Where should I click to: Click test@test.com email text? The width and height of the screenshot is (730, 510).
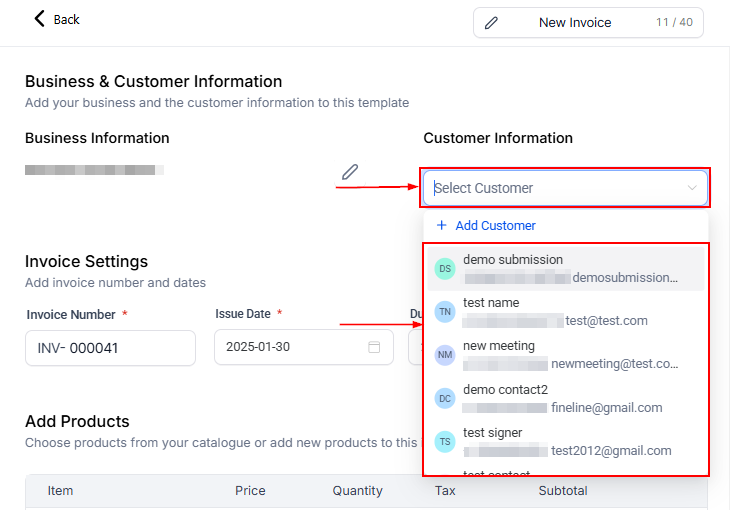[606, 321]
